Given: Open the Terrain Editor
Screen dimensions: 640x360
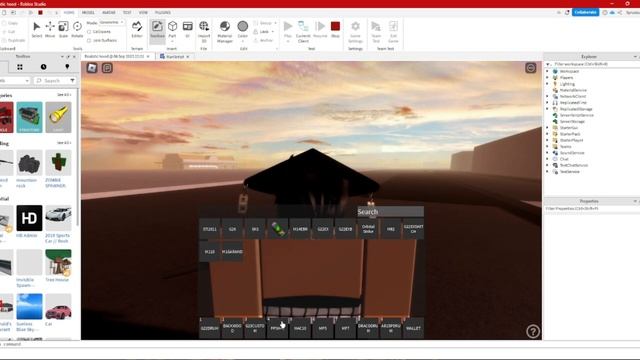Looking at the screenshot, I should (x=137, y=29).
